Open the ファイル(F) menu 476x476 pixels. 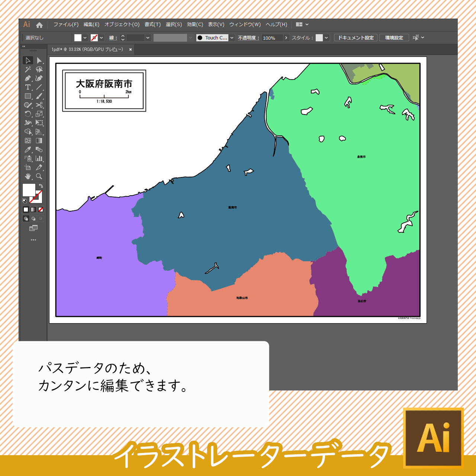[66, 25]
